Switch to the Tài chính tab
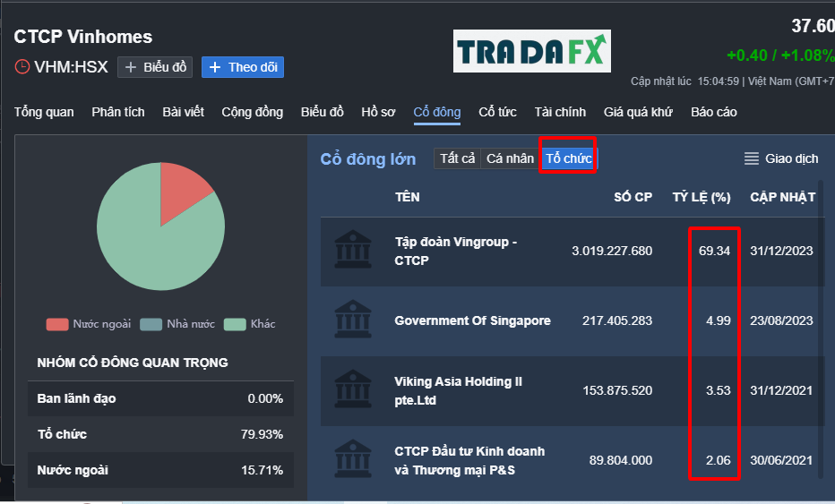The width and height of the screenshot is (835, 504). point(560,112)
